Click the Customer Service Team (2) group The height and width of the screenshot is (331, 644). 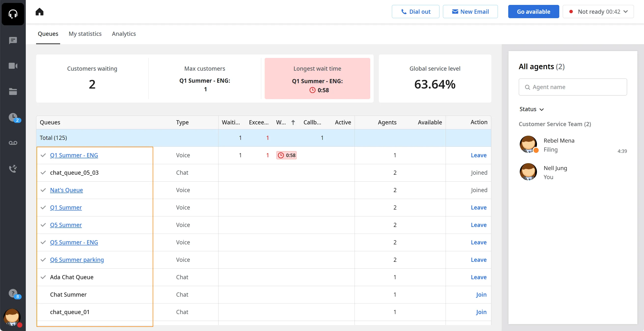[x=555, y=124]
